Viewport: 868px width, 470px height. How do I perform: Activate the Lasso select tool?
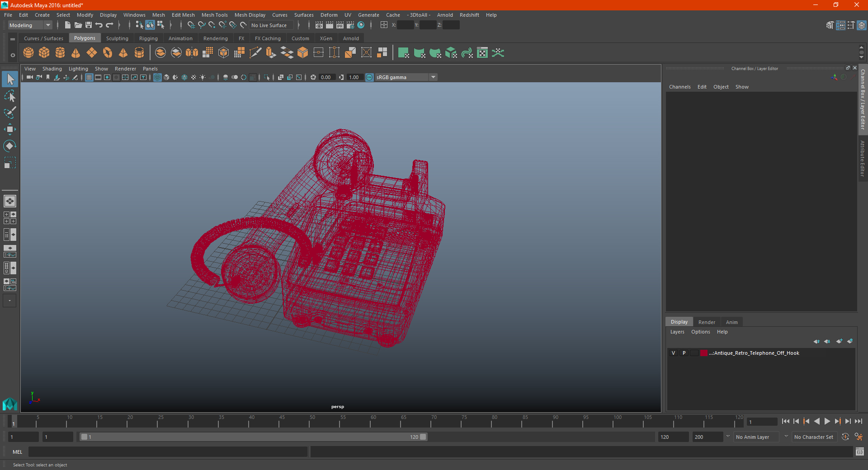(10, 96)
